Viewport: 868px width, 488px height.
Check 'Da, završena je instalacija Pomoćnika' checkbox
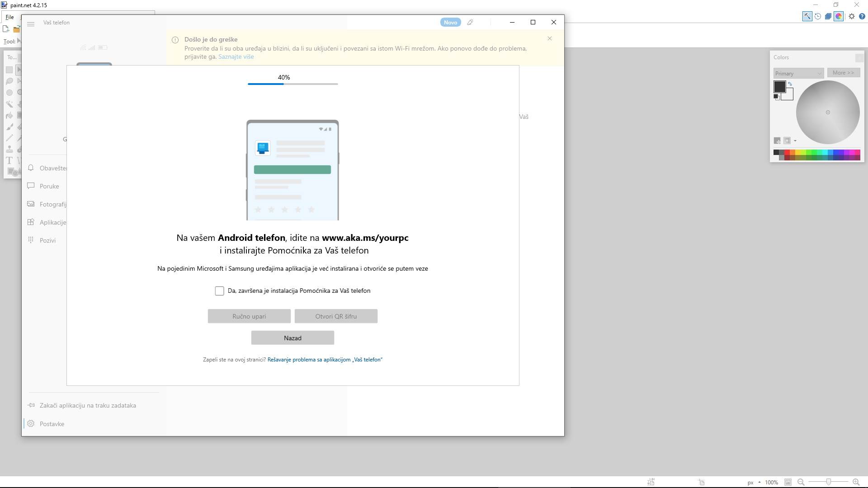pos(220,291)
